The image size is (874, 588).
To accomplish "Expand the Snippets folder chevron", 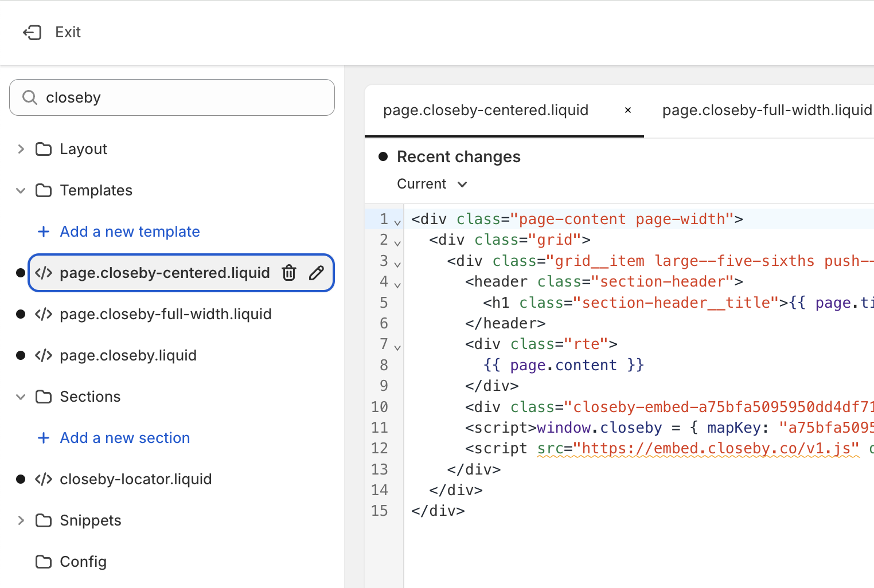I will [x=21, y=520].
